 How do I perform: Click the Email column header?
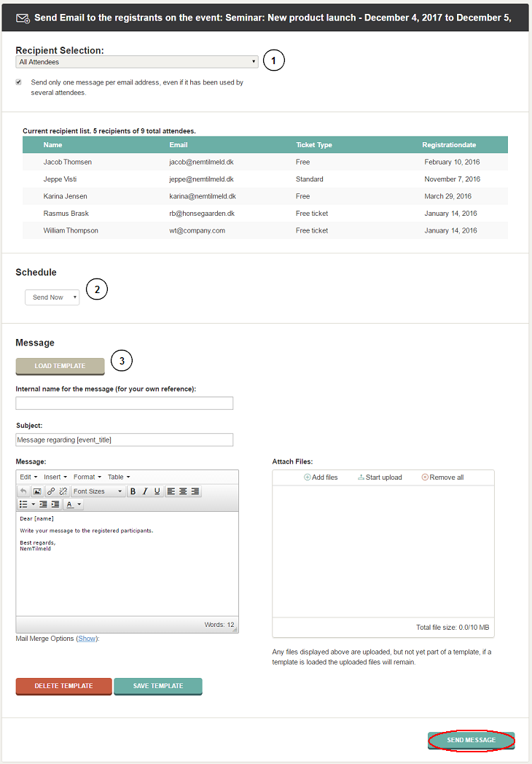click(x=179, y=145)
